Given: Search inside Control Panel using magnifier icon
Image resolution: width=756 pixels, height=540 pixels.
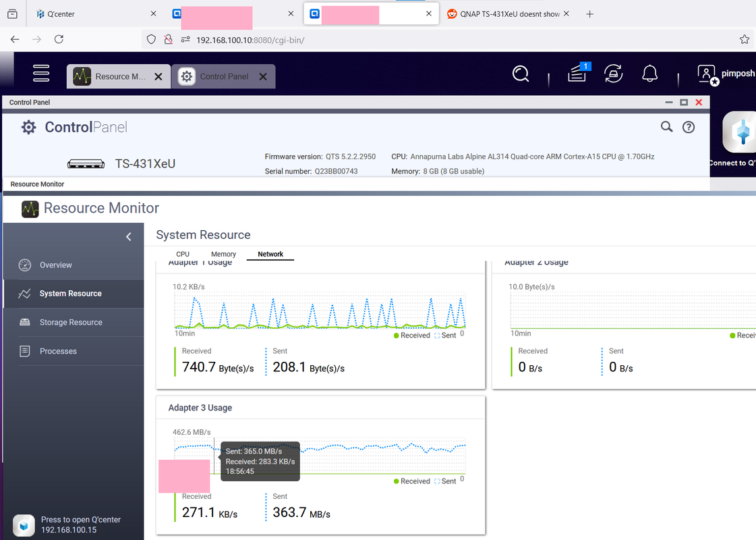Looking at the screenshot, I should 666,127.
